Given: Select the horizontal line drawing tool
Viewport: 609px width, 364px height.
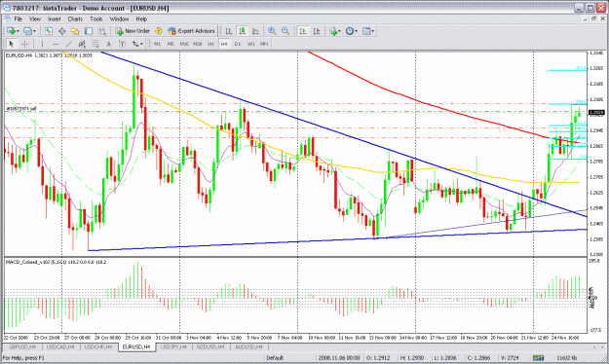Looking at the screenshot, I should pyautogui.click(x=56, y=44).
